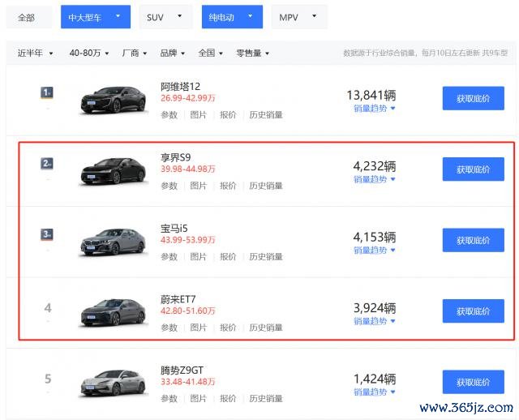519x420 pixels.
Task: View 历史销量 for 蔚来ET7
Action: pos(266,328)
